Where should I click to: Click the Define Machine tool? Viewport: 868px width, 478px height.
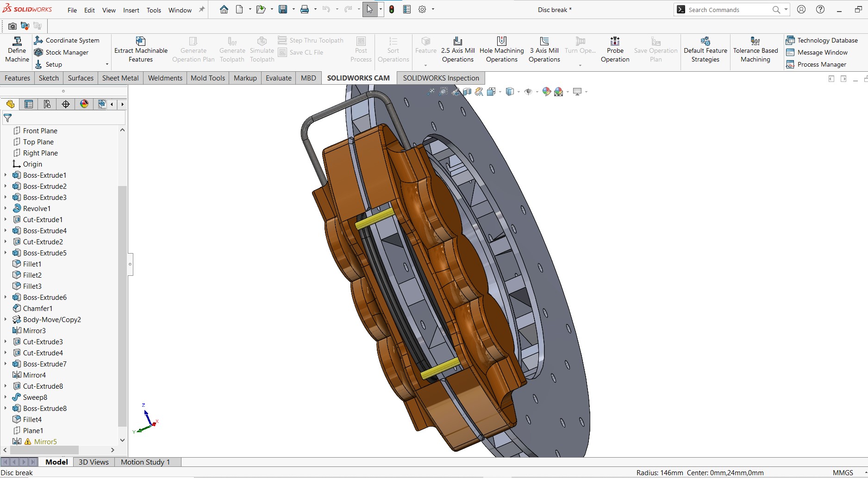[x=17, y=50]
